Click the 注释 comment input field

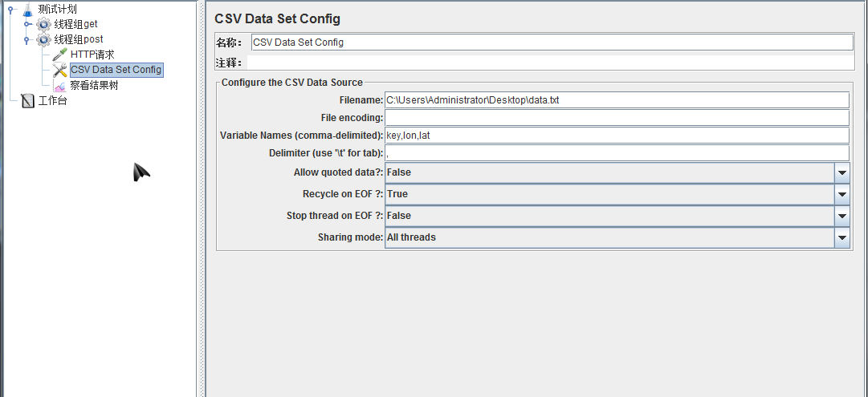(550, 63)
